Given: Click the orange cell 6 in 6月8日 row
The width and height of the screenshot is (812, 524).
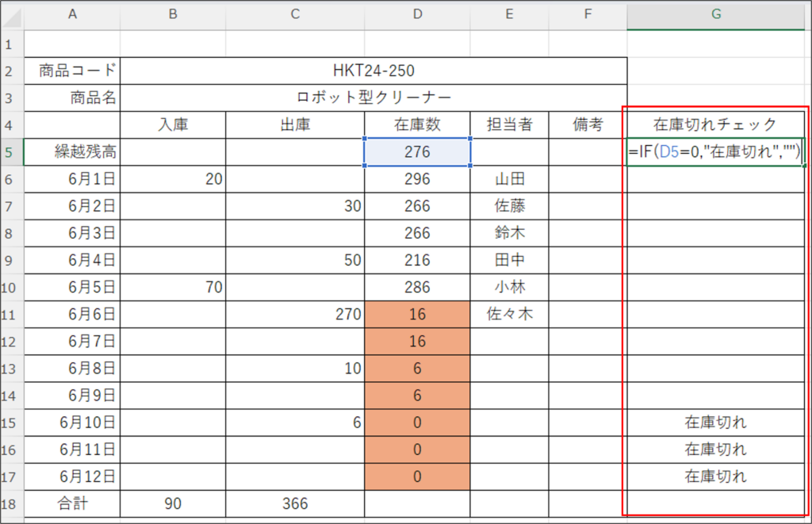Looking at the screenshot, I should pos(417,369).
